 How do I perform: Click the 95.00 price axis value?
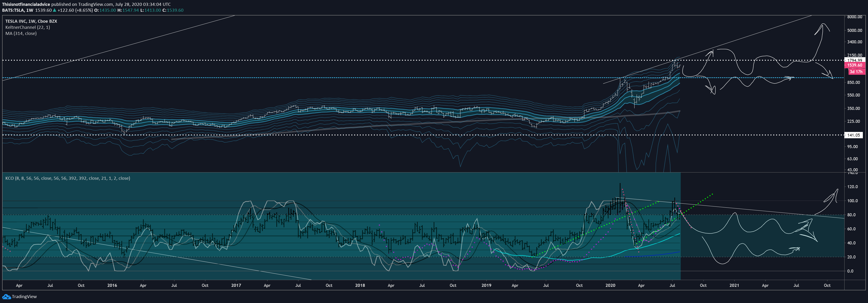tap(853, 147)
